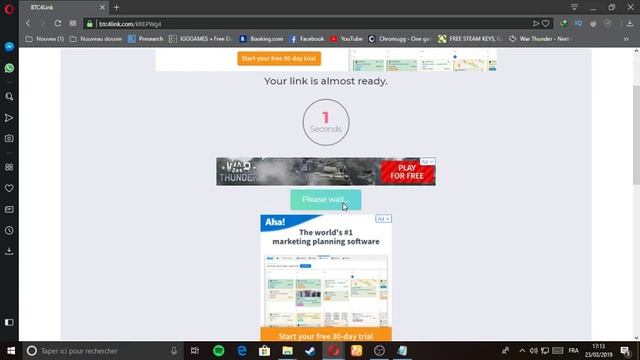Image resolution: width=640 pixels, height=360 pixels.
Task: Toggle the sidebar panel pin icon
Action: click(x=9, y=322)
